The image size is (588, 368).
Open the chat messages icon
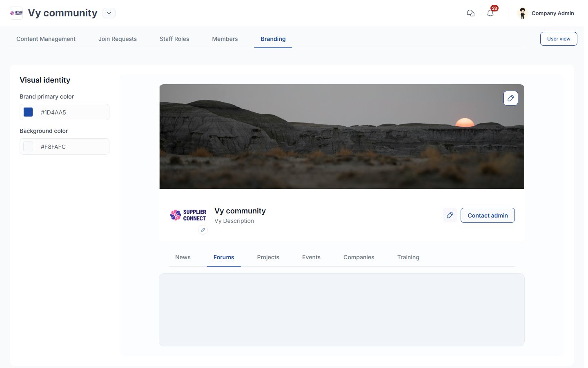pos(471,13)
